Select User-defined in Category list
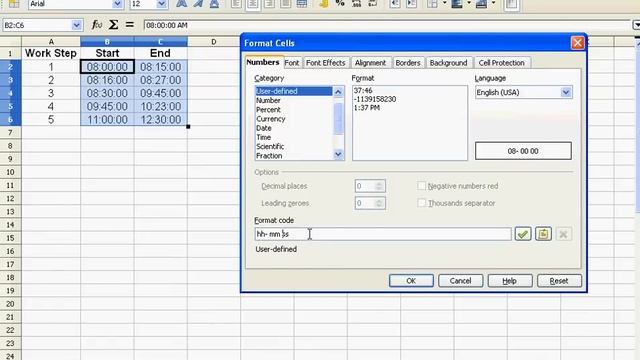 tap(294, 91)
